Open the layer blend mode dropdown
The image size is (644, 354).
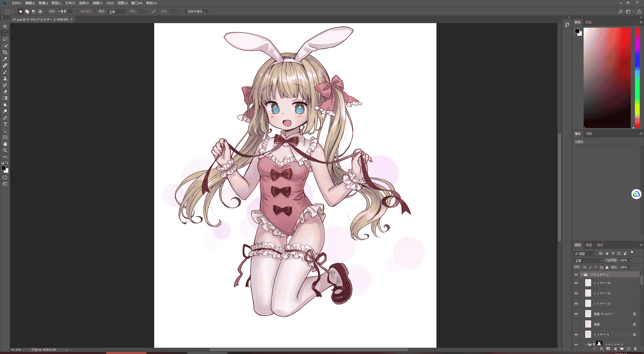[x=588, y=260]
